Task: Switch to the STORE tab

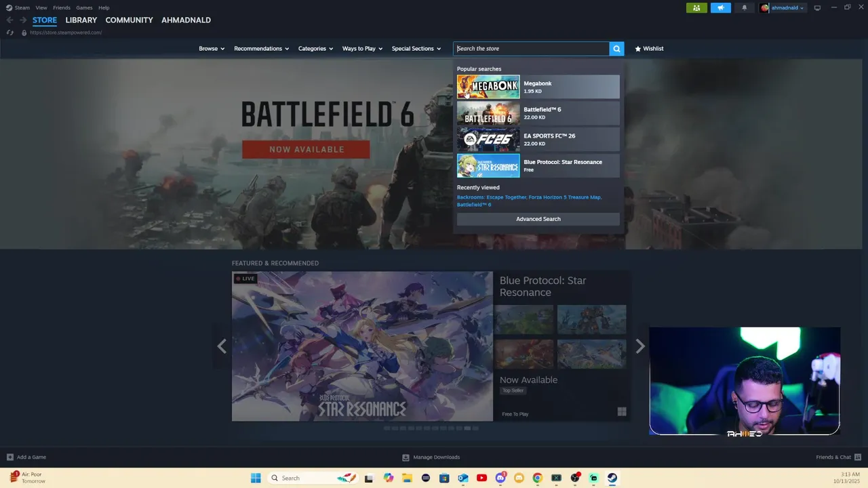Action: pyautogui.click(x=45, y=20)
